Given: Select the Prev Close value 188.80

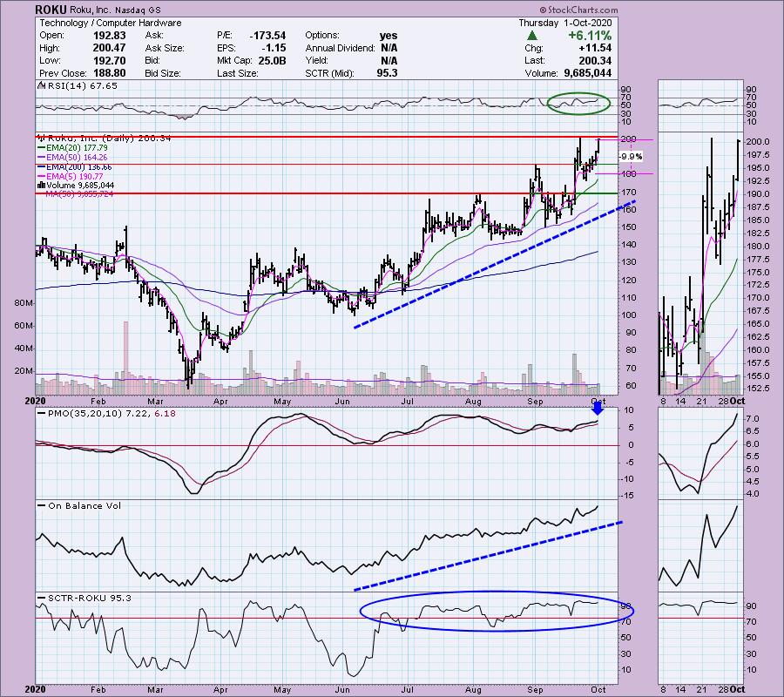Looking at the screenshot, I should pos(109,73).
